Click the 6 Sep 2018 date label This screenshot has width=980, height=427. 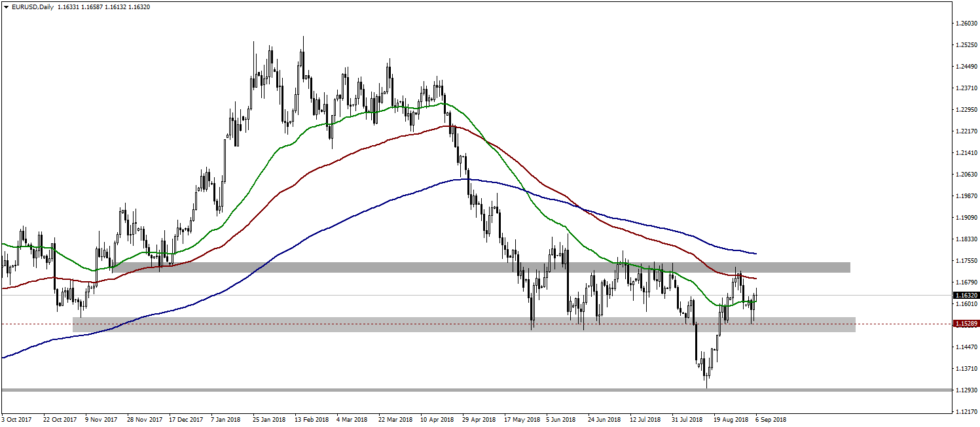[x=771, y=420]
